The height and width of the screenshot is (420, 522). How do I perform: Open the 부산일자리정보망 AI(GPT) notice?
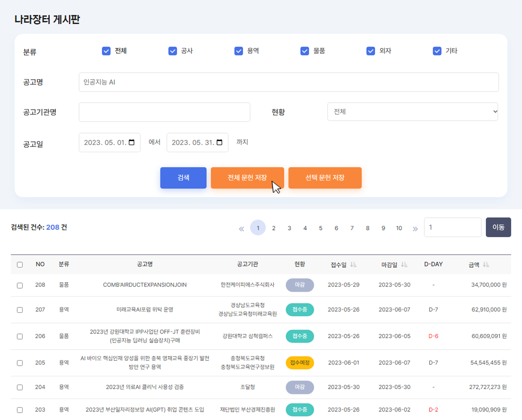pyautogui.click(x=145, y=410)
